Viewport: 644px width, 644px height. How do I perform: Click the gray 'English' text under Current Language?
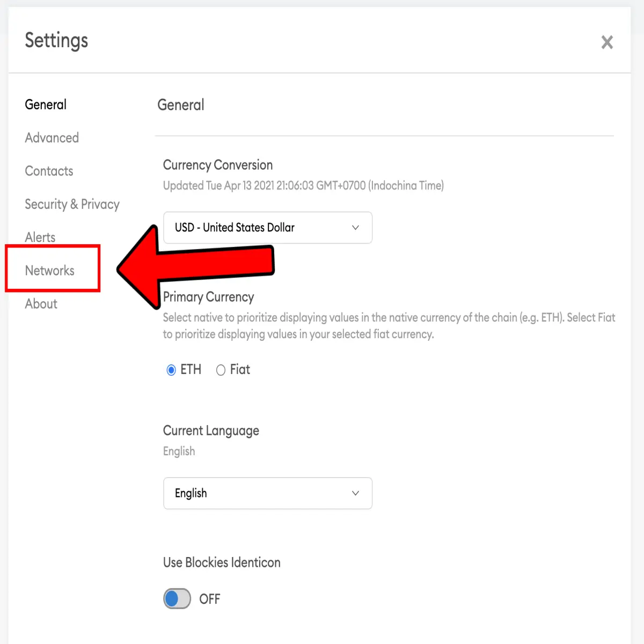tap(179, 451)
